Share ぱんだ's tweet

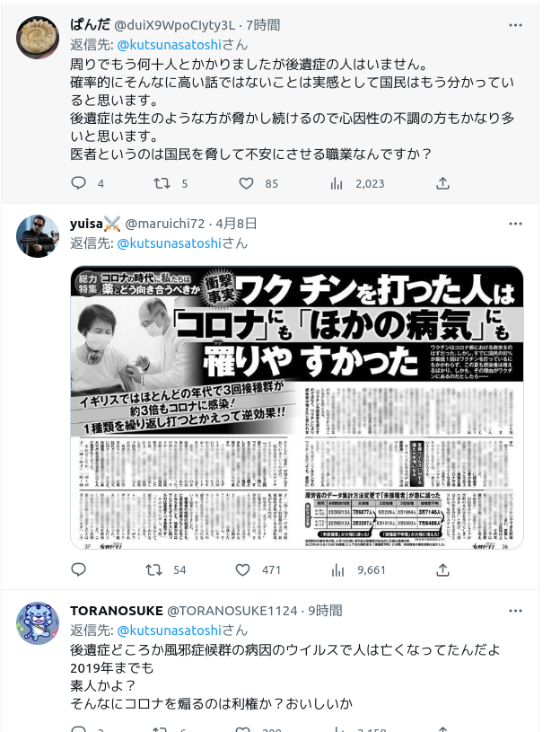(442, 183)
